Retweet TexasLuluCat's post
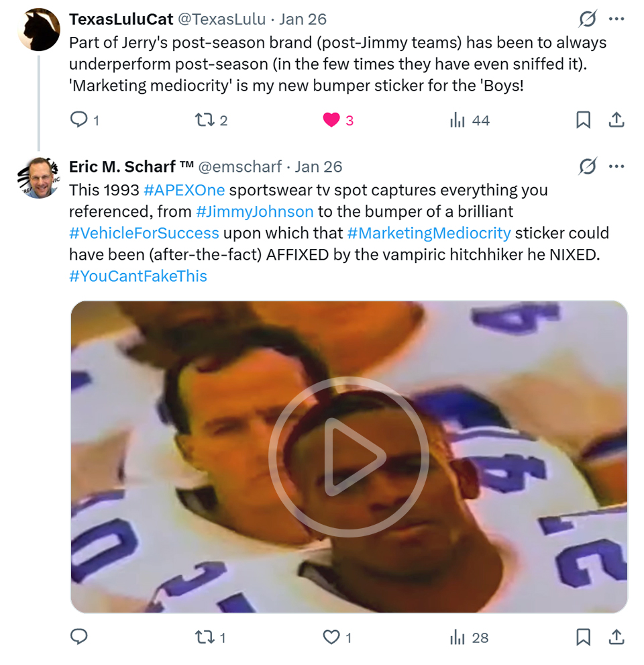The width and height of the screenshot is (644, 665). coord(203,120)
